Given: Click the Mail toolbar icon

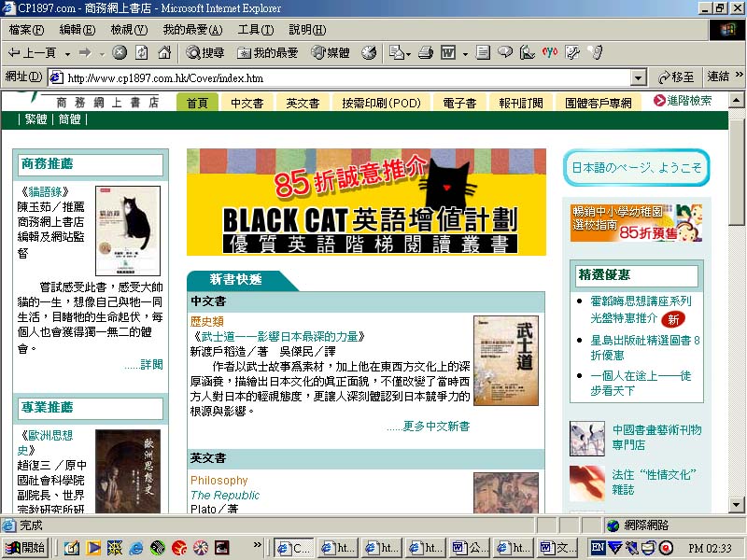Looking at the screenshot, I should tap(400, 52).
